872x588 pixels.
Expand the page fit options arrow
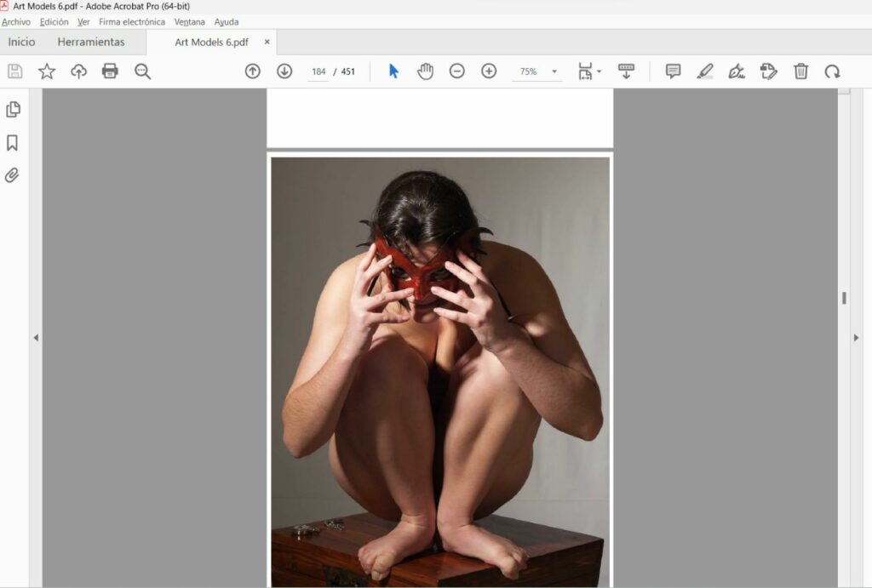click(x=599, y=71)
